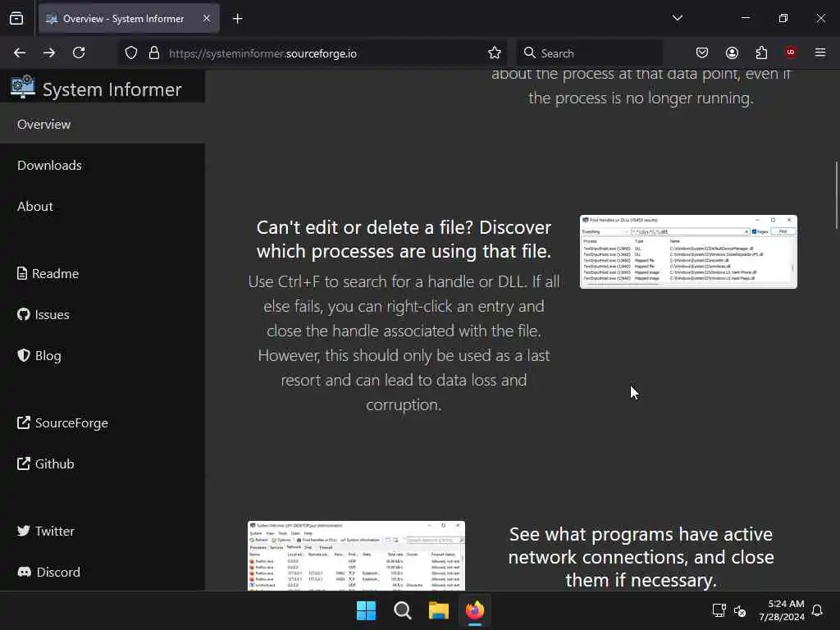Viewport: 840px width, 630px height.
Task: Open the list all tabs dropdown
Action: [x=677, y=18]
